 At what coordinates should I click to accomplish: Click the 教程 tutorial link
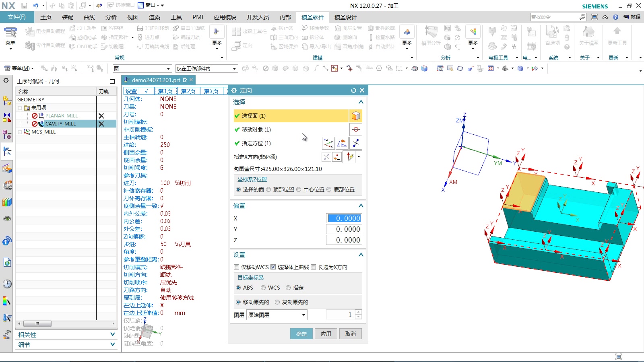(x=632, y=17)
